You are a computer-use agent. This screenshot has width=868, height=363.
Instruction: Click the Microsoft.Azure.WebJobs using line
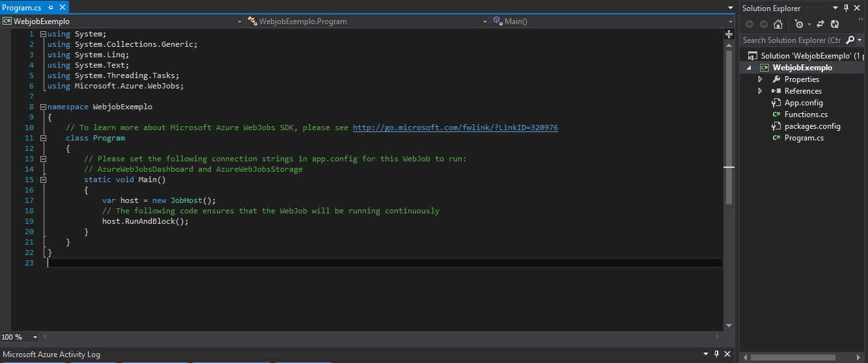[x=116, y=86]
